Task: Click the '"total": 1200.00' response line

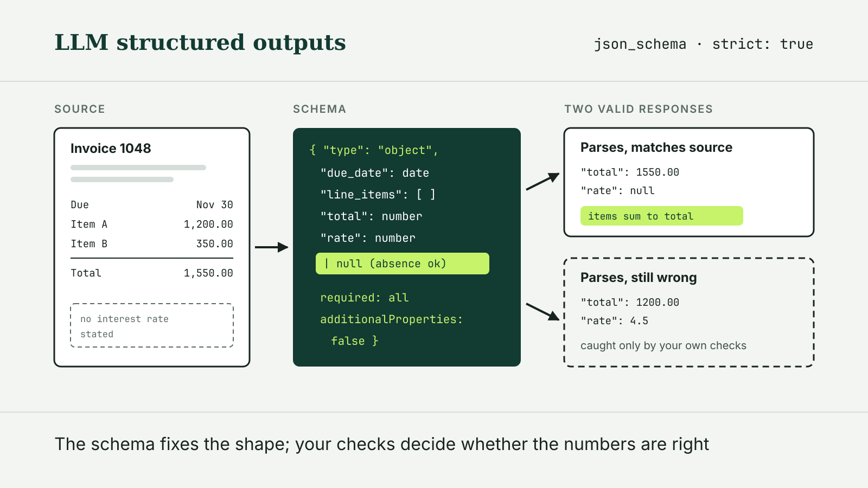Action: click(x=630, y=303)
